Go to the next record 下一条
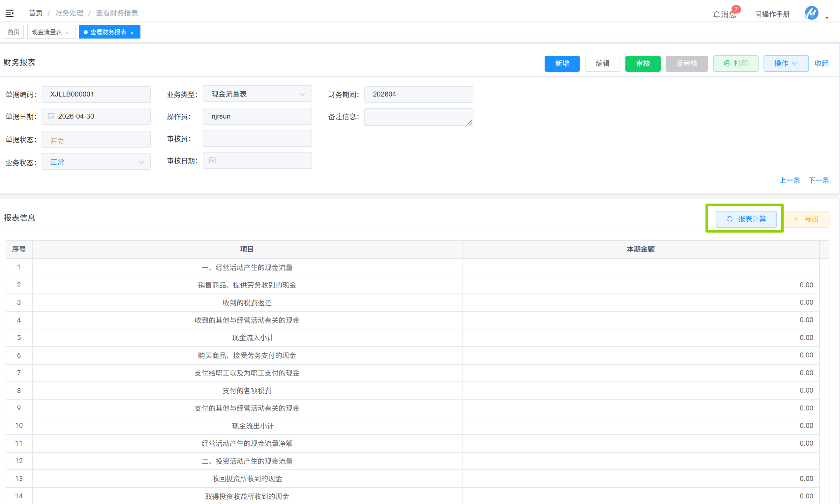 pos(819,180)
